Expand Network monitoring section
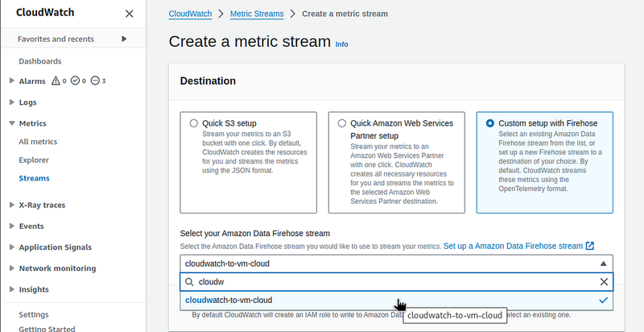 click(12, 268)
